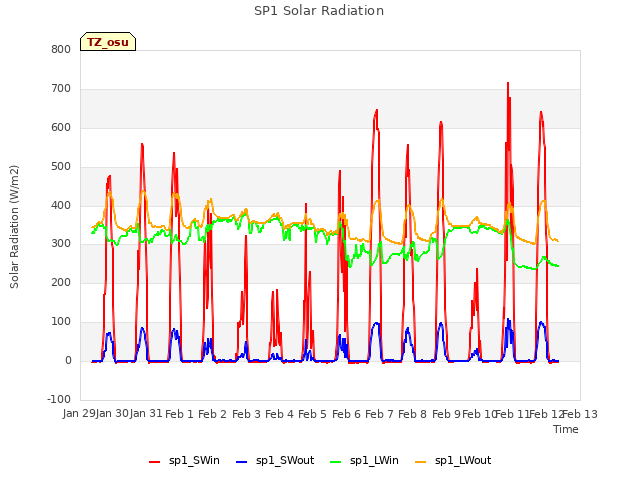640x480 pixels.
Task: Click the 0 y-axis tick label
Action: click(x=68, y=361)
